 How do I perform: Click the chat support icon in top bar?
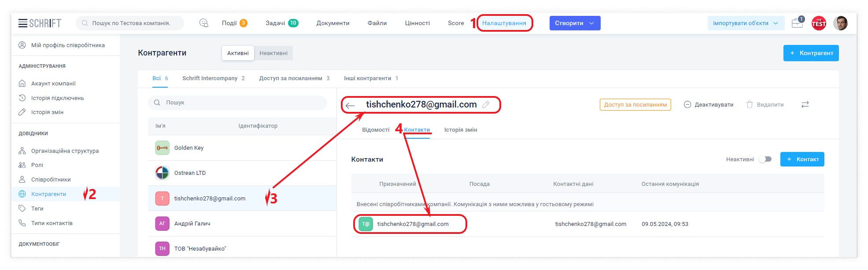click(x=203, y=23)
